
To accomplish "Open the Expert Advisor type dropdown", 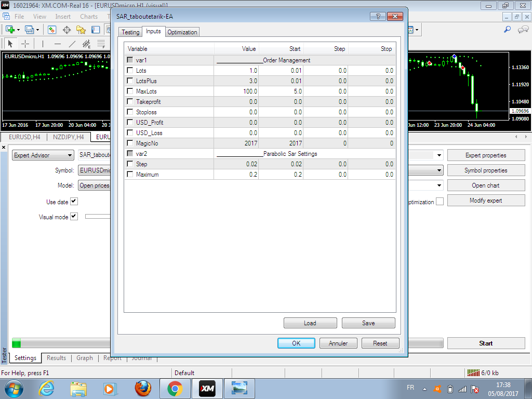I will pos(43,155).
